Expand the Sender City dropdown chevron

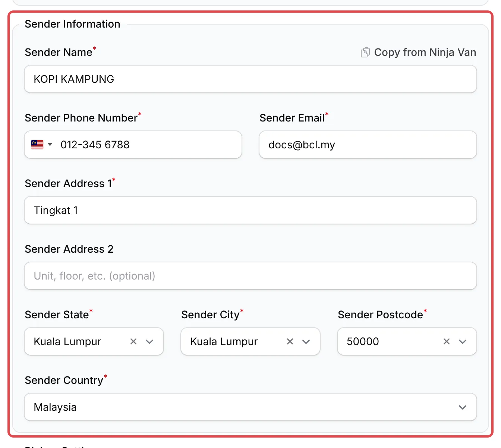(306, 341)
